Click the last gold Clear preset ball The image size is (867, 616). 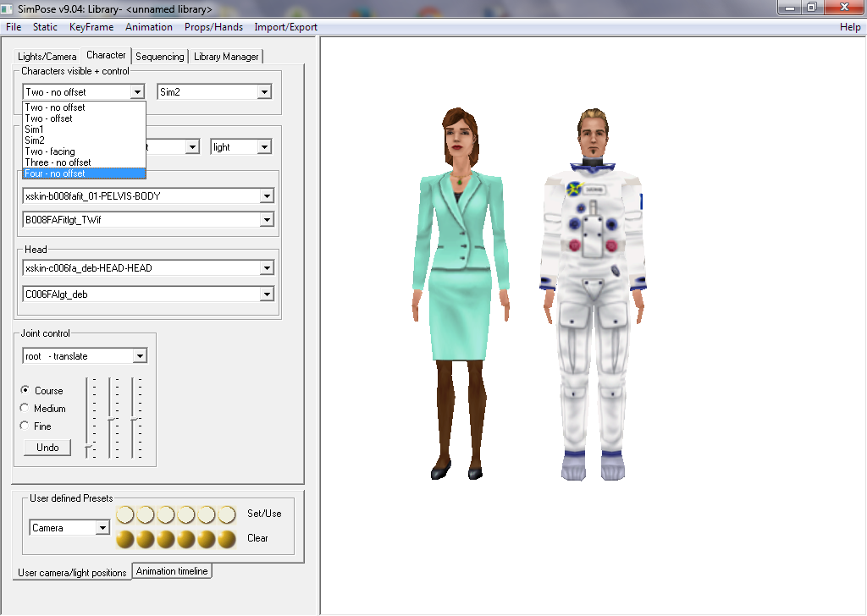[x=227, y=539]
